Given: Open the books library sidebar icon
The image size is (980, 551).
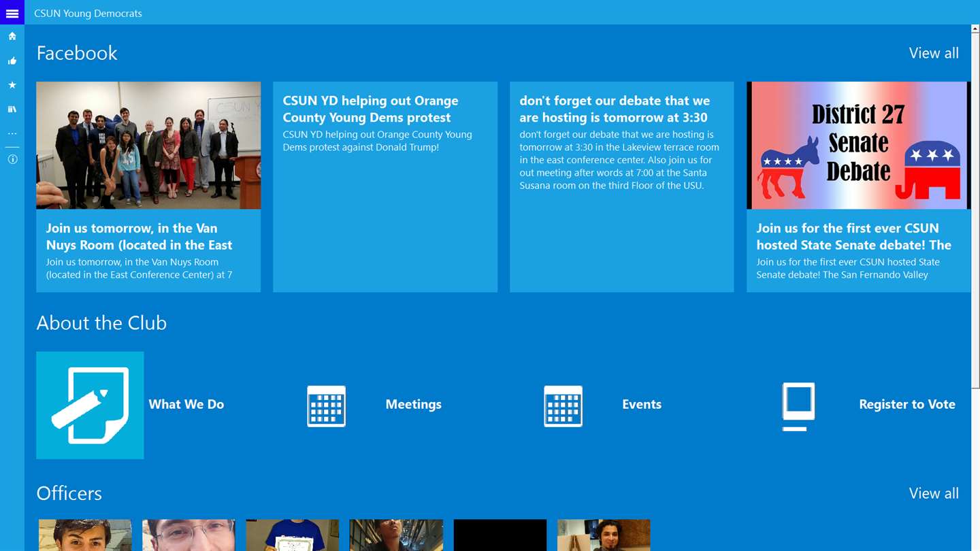Looking at the screenshot, I should point(12,109).
